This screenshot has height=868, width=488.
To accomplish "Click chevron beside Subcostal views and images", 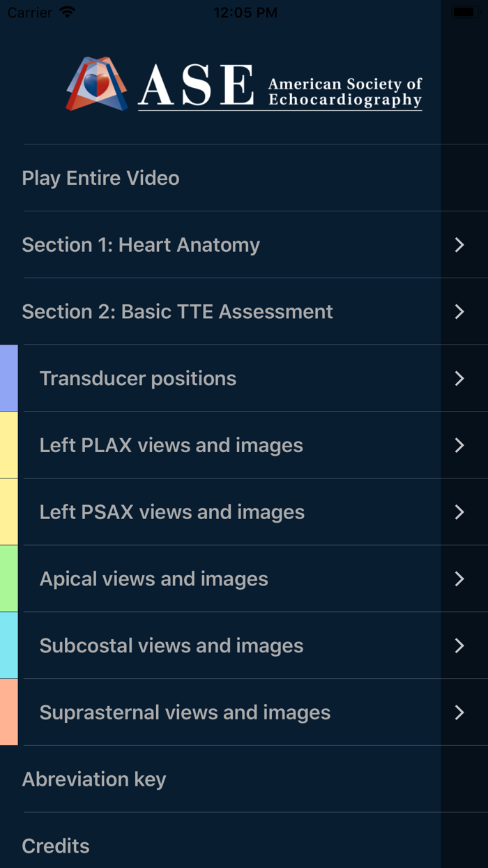I will (459, 645).
